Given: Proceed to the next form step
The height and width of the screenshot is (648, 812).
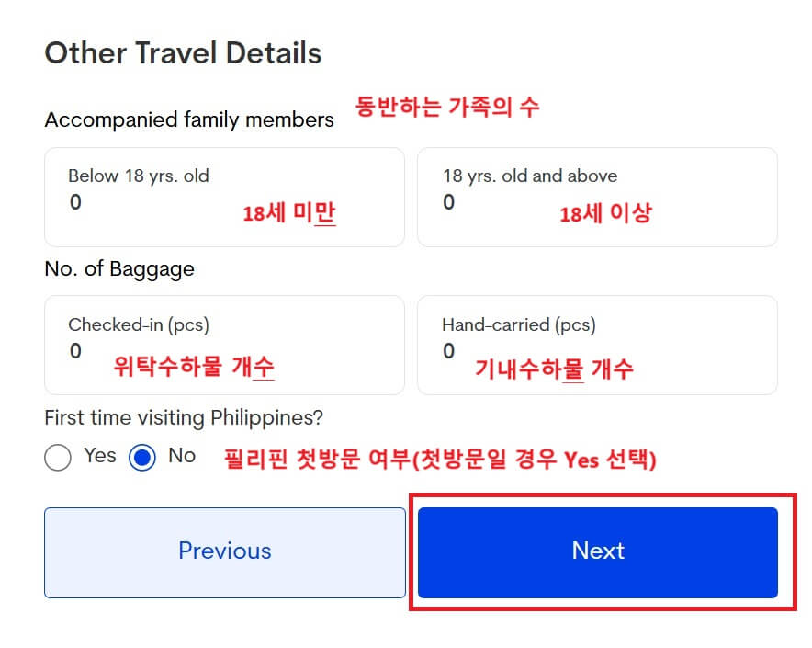Looking at the screenshot, I should click(597, 551).
